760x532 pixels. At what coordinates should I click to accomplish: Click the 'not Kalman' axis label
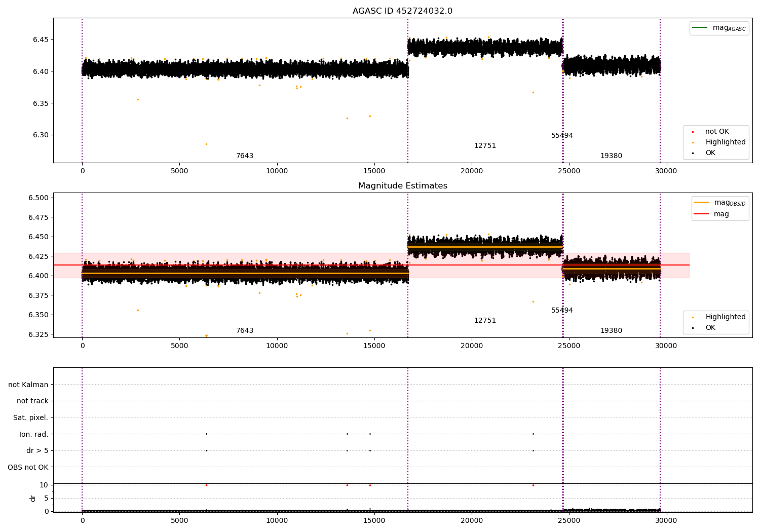pyautogui.click(x=28, y=385)
